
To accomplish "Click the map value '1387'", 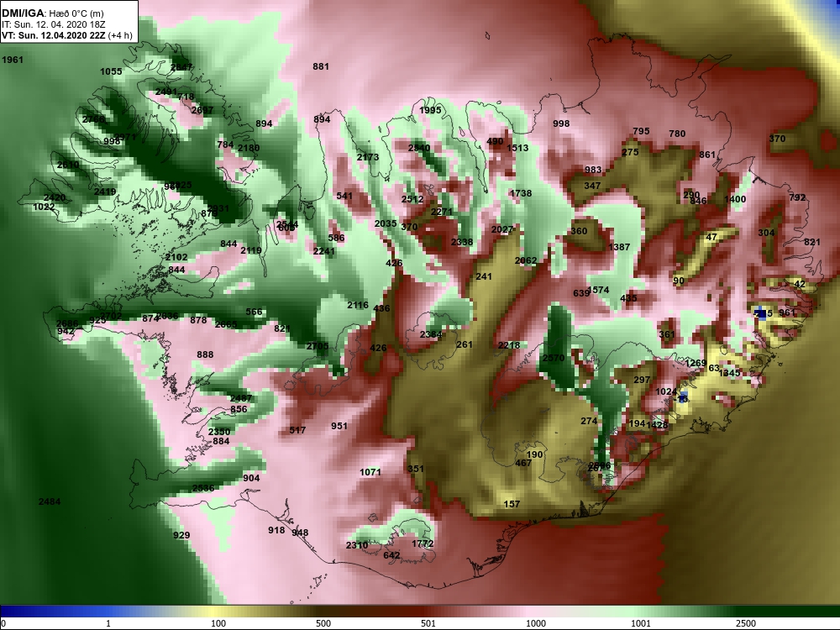I will coord(619,247).
